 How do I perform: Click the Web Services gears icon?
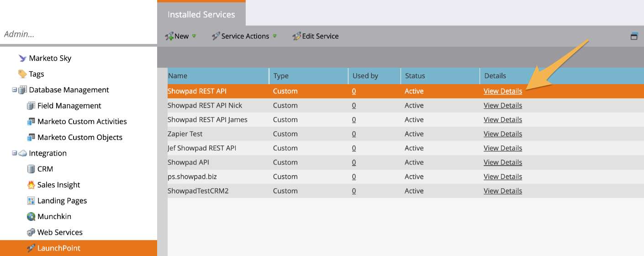pos(31,232)
